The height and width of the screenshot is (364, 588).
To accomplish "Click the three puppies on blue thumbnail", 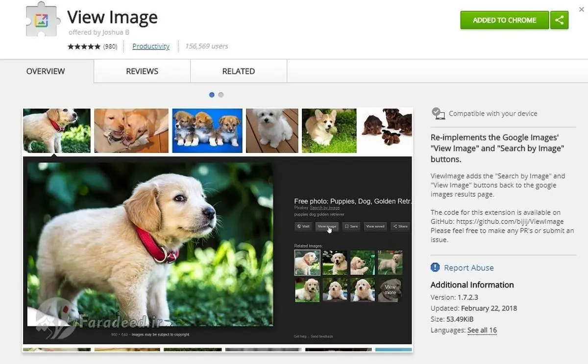I will click(207, 131).
